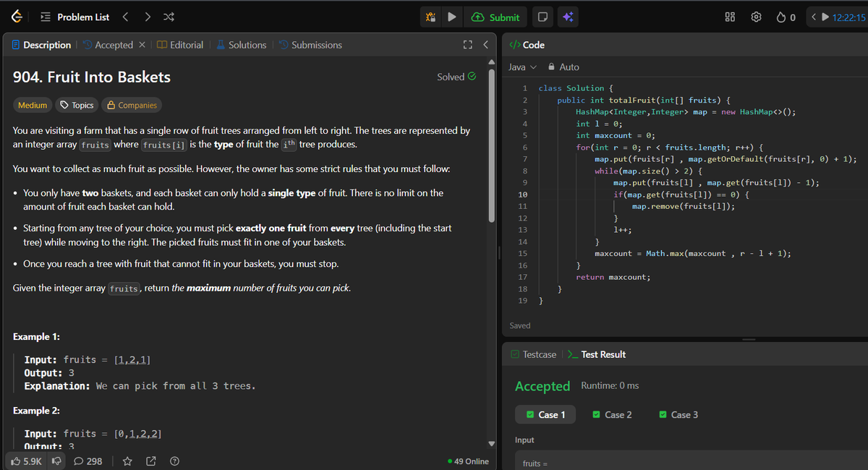Click the LeetCode logo icon

(x=16, y=17)
